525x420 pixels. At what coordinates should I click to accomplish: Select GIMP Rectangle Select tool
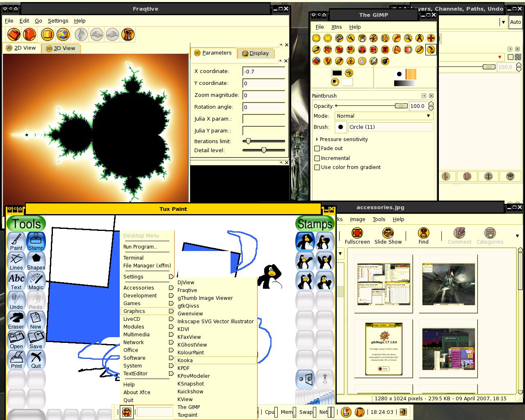tap(316, 38)
